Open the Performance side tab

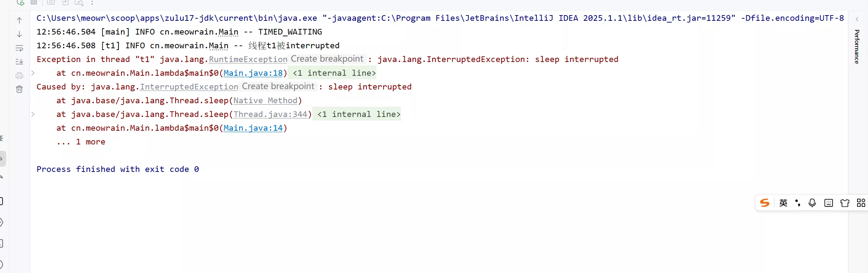click(x=857, y=46)
